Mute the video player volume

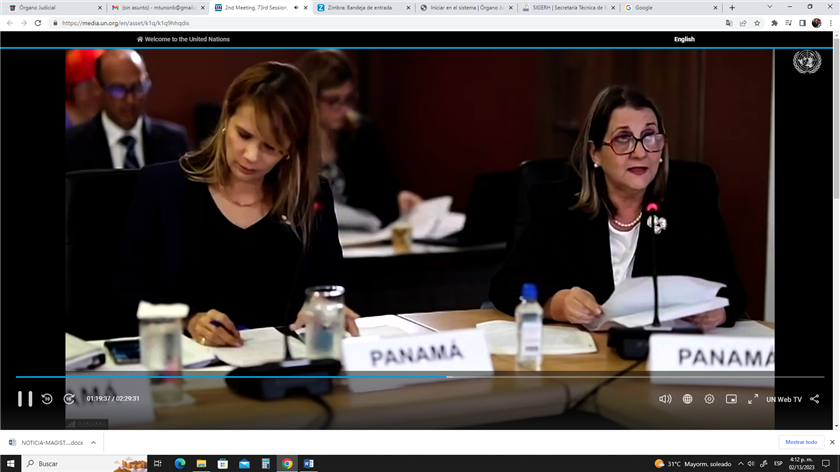(x=665, y=399)
